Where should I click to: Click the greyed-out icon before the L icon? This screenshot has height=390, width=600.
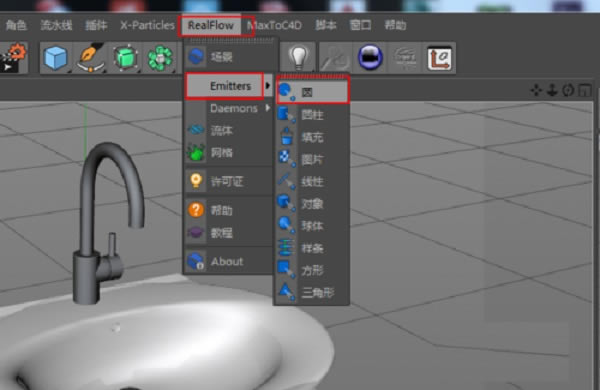click(405, 58)
